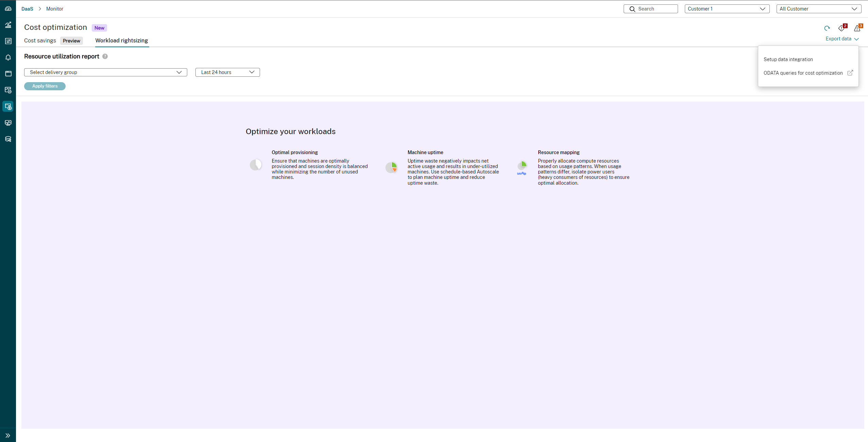Click the Resource mapping chart icon

pyautogui.click(x=522, y=168)
